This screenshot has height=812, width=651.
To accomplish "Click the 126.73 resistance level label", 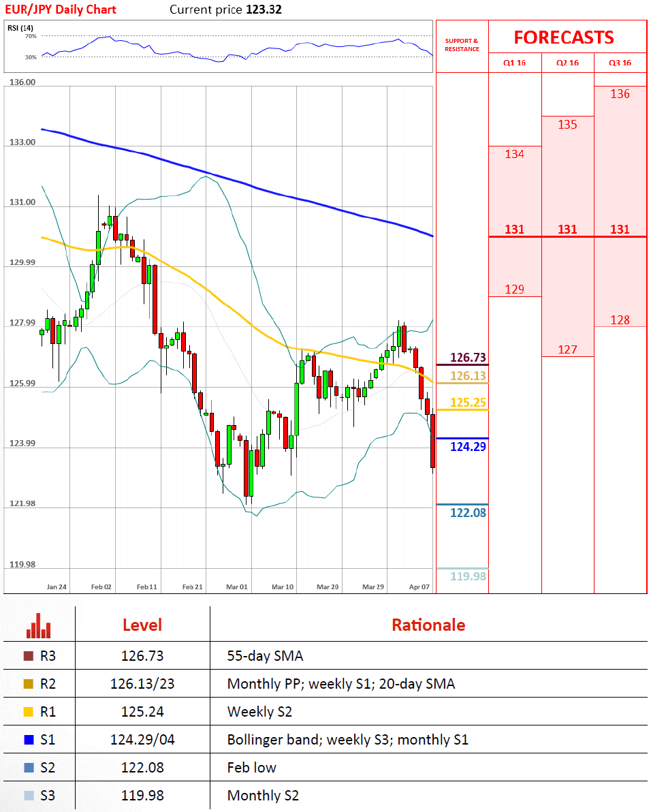I will point(468,358).
